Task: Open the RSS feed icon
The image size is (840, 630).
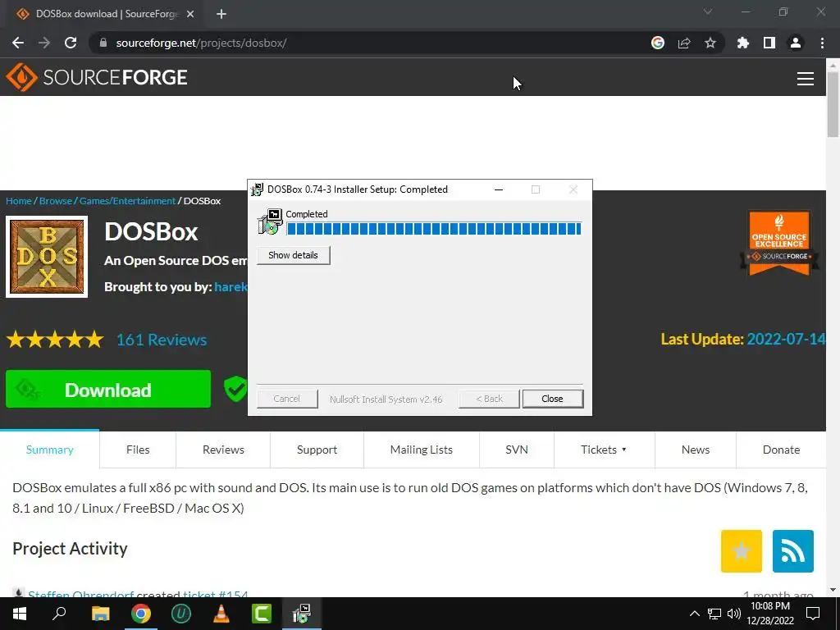Action: pos(793,550)
